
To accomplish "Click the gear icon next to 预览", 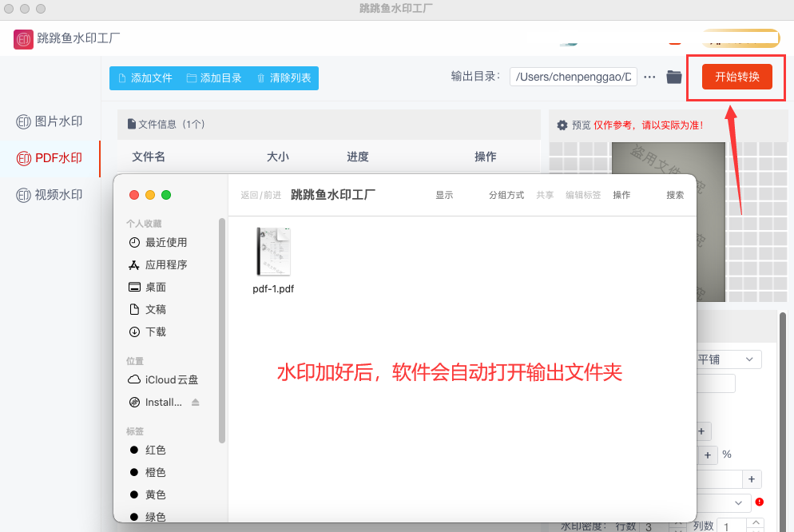I will tap(562, 125).
